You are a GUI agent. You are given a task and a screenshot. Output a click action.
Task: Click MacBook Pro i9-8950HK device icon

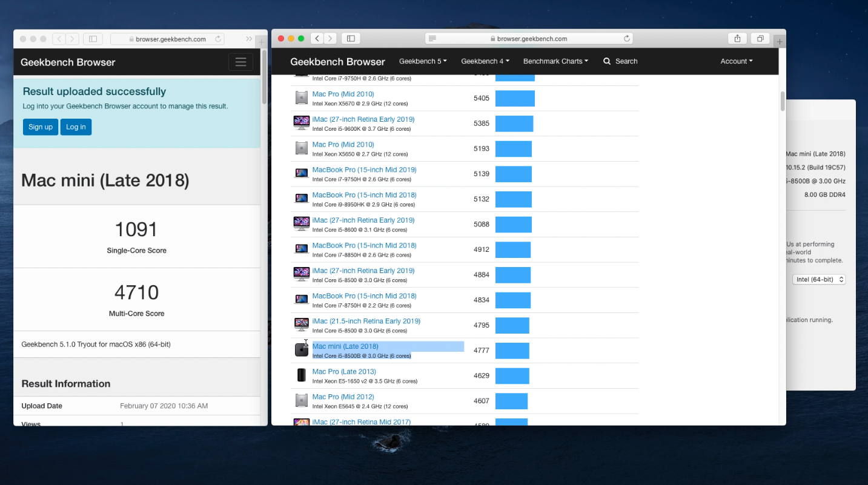301,198
